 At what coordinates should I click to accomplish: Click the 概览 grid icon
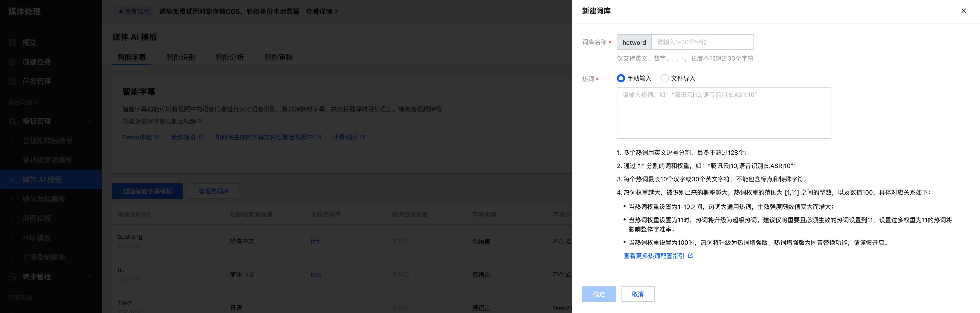12,42
